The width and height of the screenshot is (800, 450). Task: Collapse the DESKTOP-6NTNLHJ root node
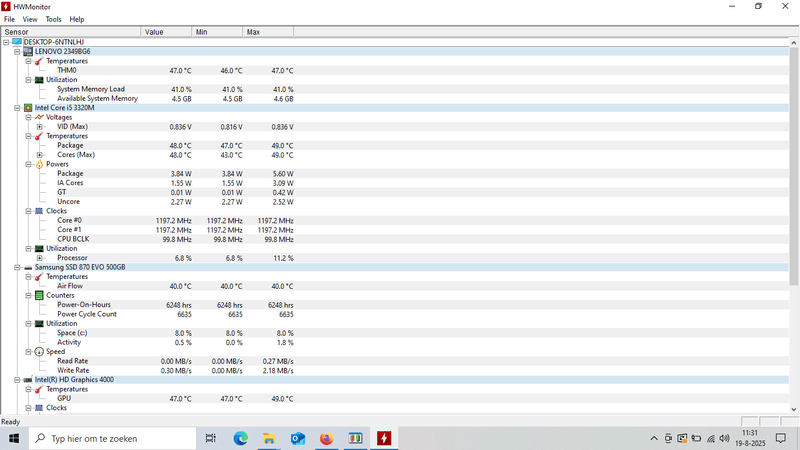[x=6, y=42]
